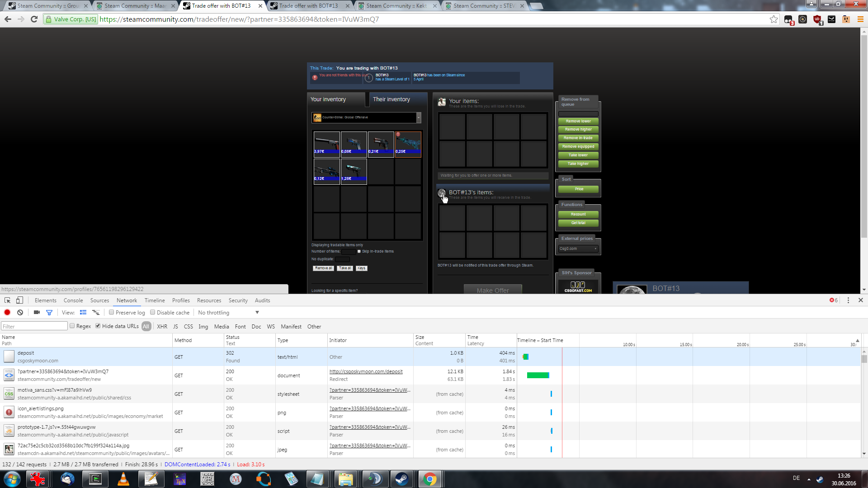Expand the Counter-Strike game inventory dropdown

[x=367, y=117]
